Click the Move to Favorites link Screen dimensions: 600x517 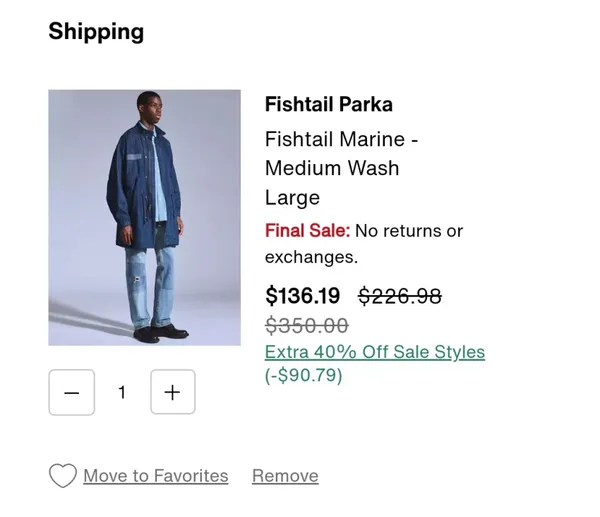tap(155, 476)
